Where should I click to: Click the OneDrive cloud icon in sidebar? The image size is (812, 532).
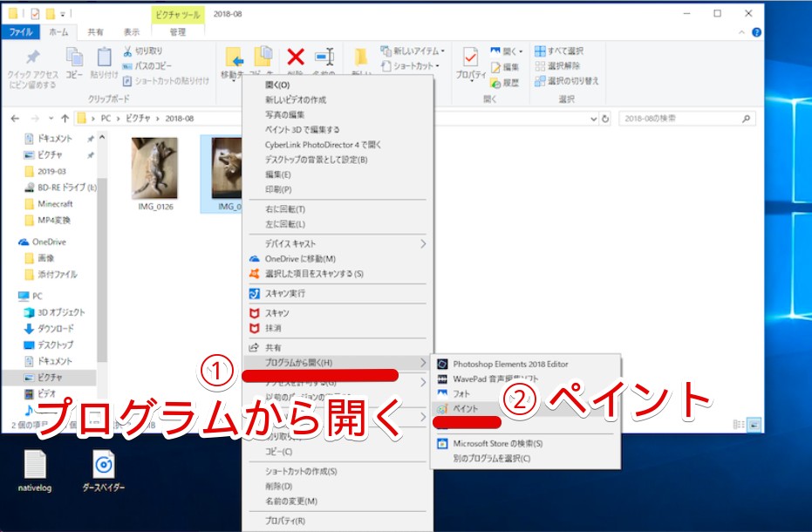pyautogui.click(x=24, y=242)
